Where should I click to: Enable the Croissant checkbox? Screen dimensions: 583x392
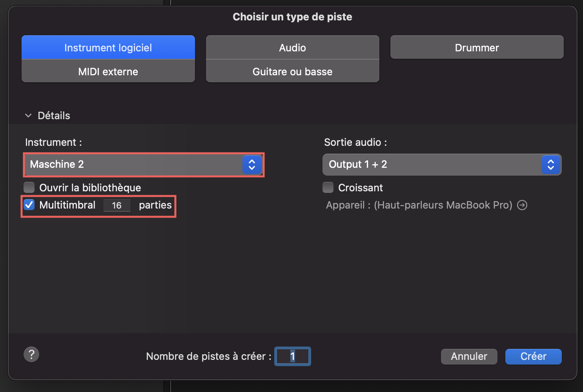tap(328, 187)
